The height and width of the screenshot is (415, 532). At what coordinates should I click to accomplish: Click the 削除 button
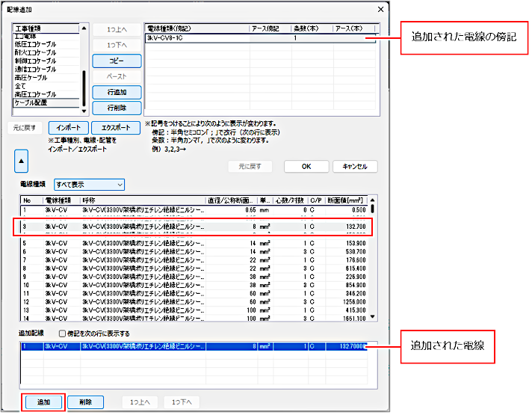[85, 402]
